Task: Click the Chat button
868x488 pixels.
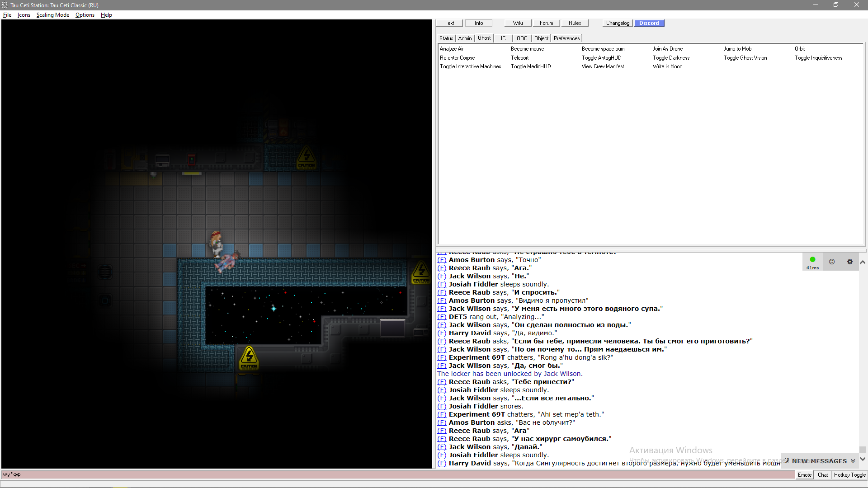Action: coord(823,475)
